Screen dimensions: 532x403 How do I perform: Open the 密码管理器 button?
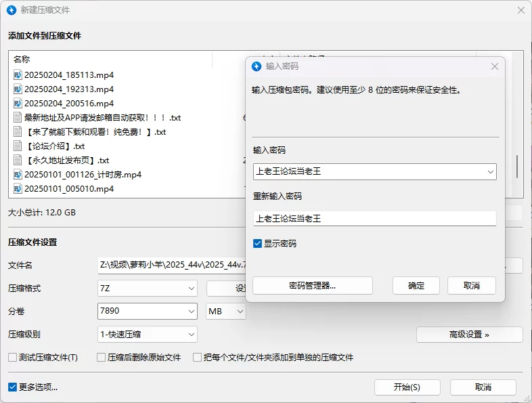point(312,285)
